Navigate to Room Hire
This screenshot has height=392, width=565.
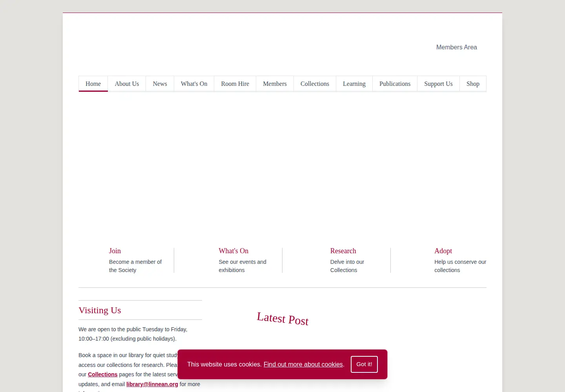(x=235, y=84)
